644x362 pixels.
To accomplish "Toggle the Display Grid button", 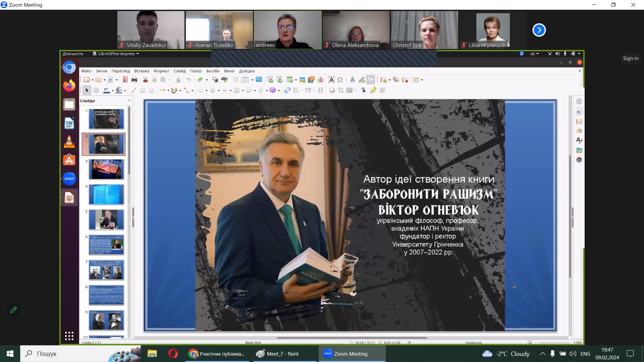I will (x=235, y=80).
